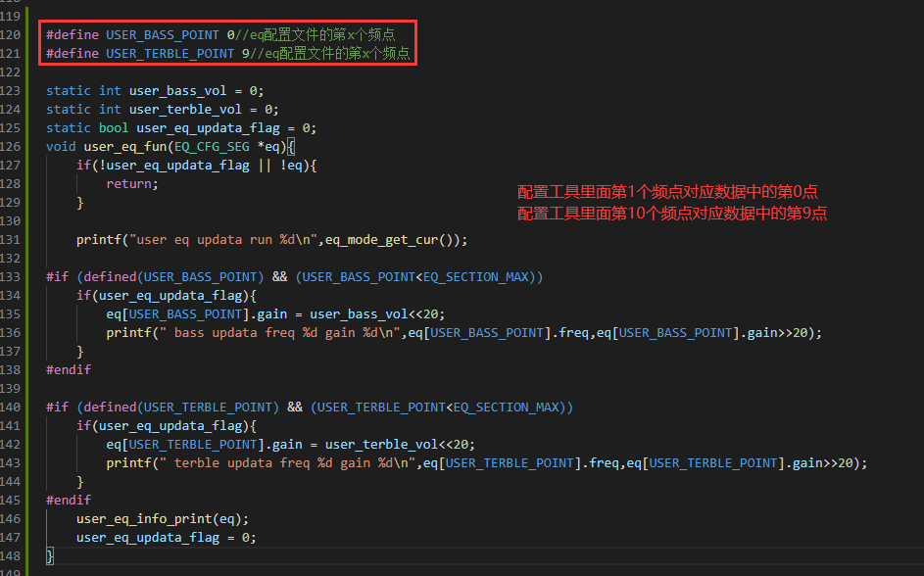
Task: Click line number 133 in gutter
Action: tap(10, 277)
